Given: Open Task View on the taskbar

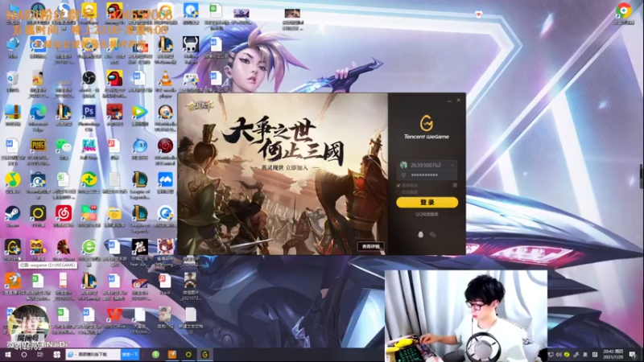Looking at the screenshot, I should click(39, 355).
